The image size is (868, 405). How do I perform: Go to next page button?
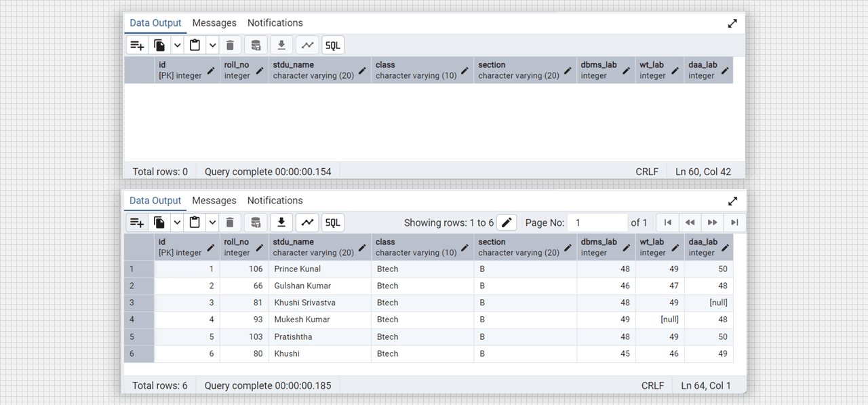click(713, 223)
